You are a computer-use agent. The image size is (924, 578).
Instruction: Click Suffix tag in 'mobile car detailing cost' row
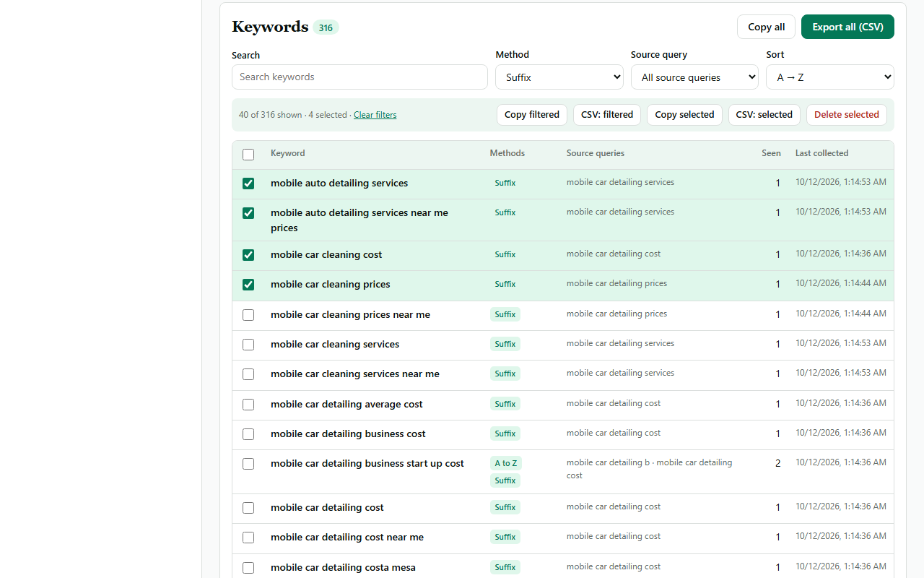point(505,508)
